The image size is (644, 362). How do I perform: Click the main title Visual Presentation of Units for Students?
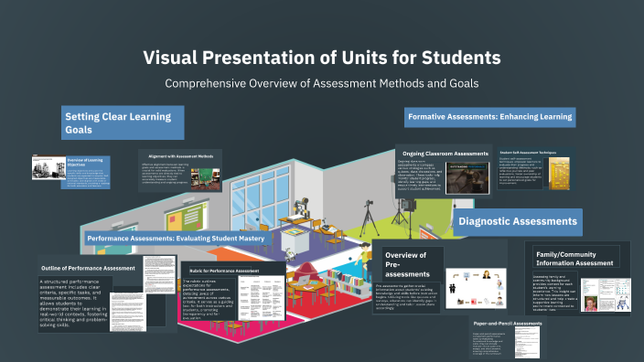(322, 58)
